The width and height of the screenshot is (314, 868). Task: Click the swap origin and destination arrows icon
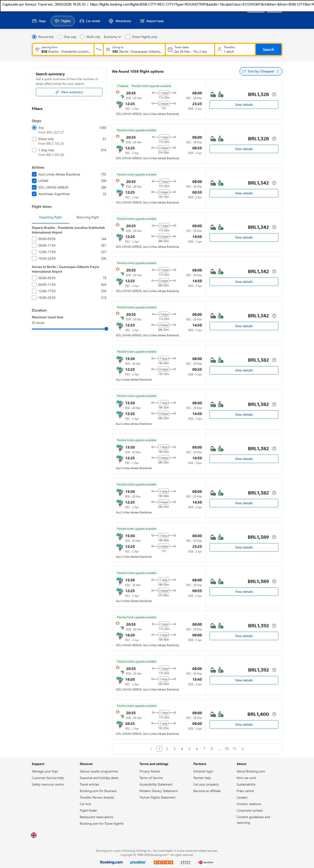pos(99,50)
